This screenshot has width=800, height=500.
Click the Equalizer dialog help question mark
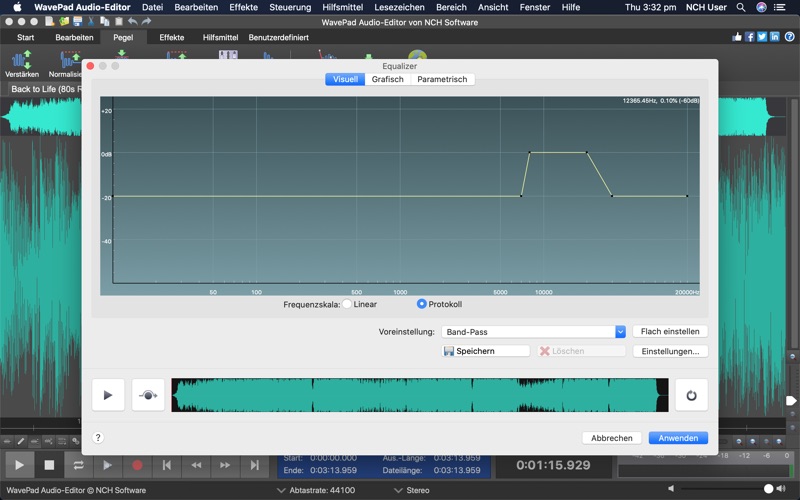(x=98, y=437)
